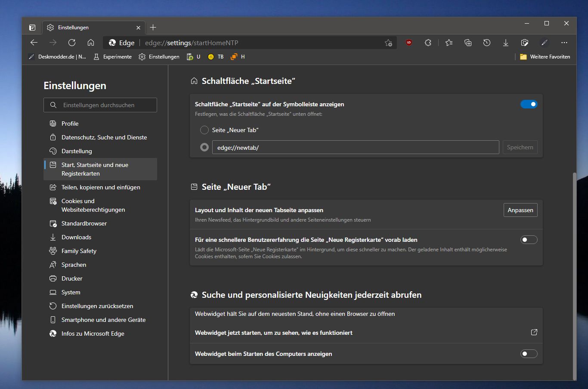Screen dimensions: 588x389
Task: Click the Speichern button
Action: point(520,147)
